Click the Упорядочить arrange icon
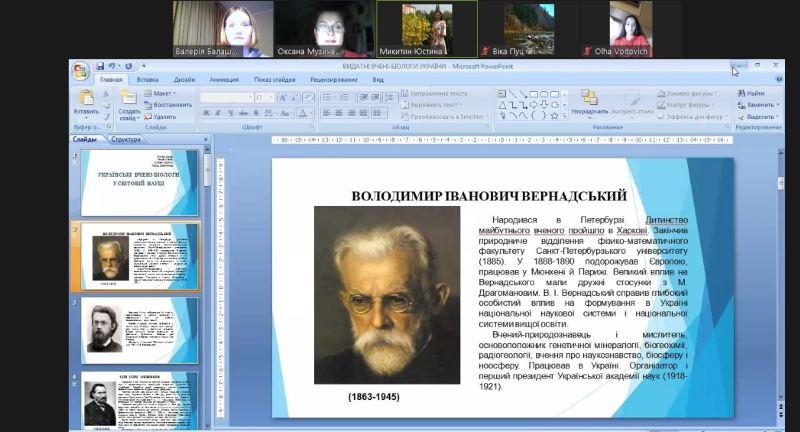800x432 pixels. coord(589,99)
